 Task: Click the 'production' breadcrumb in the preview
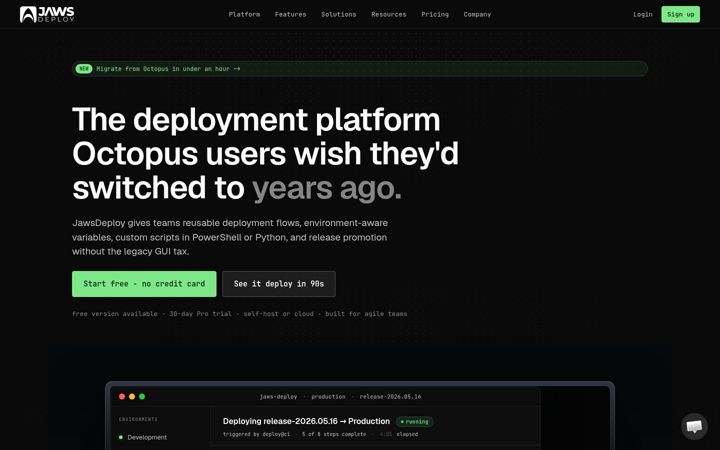[328, 397]
